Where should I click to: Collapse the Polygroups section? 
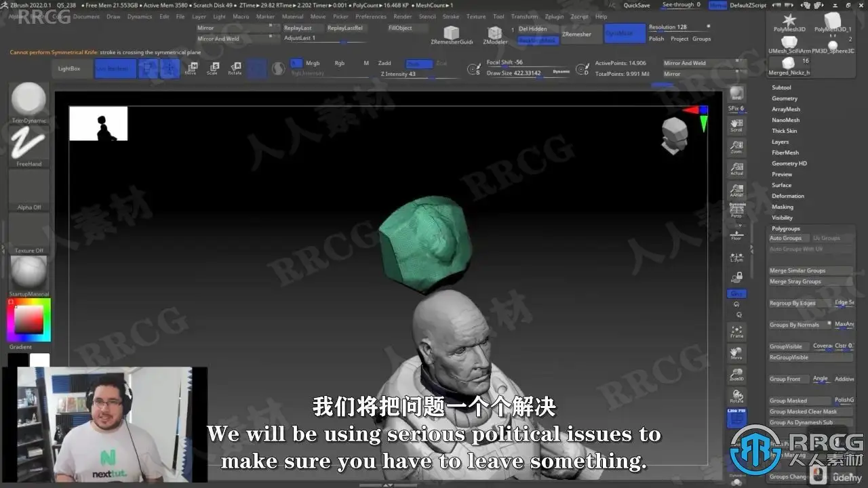[786, 228]
